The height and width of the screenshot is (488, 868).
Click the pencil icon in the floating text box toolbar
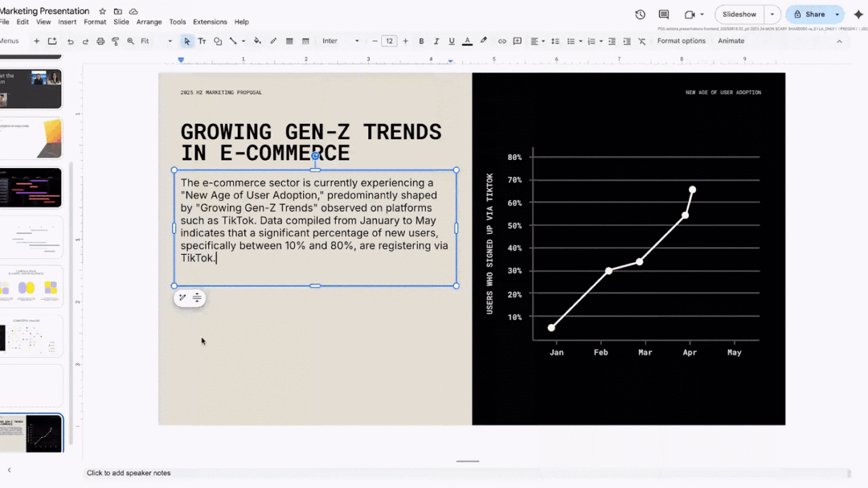tap(182, 298)
